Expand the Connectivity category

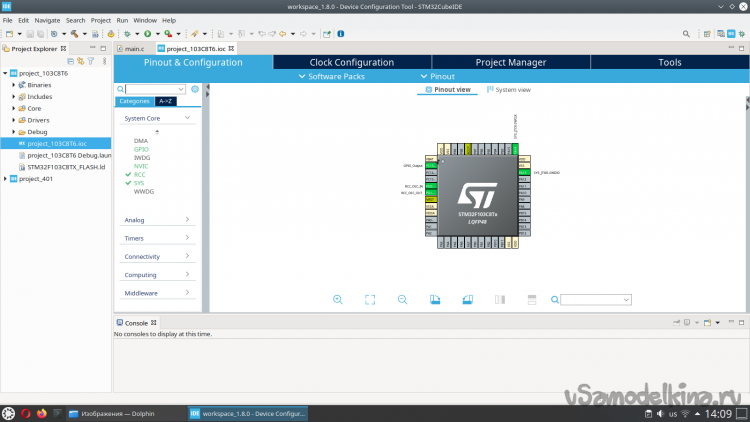click(156, 256)
